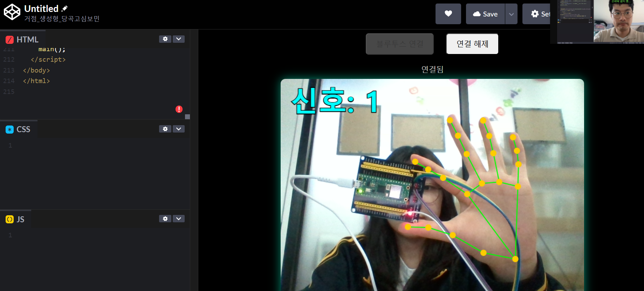Open HTML editor settings gear

pyautogui.click(x=165, y=39)
